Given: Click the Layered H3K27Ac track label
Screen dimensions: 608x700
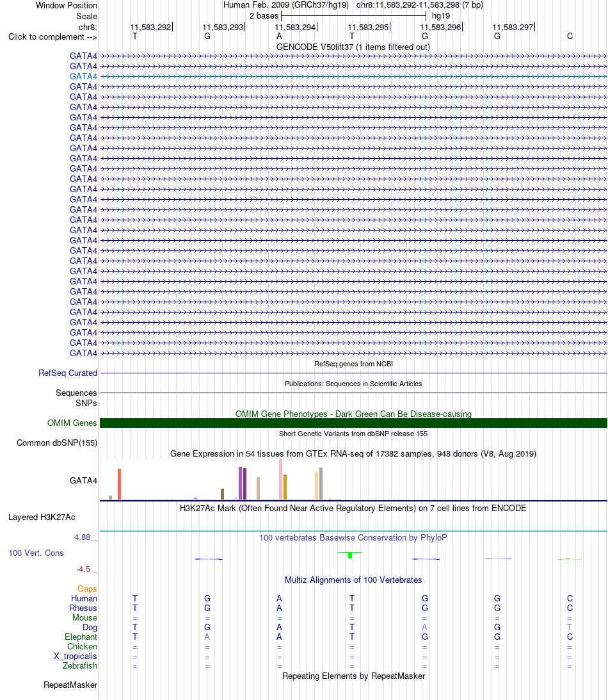Looking at the screenshot, I should (42, 517).
